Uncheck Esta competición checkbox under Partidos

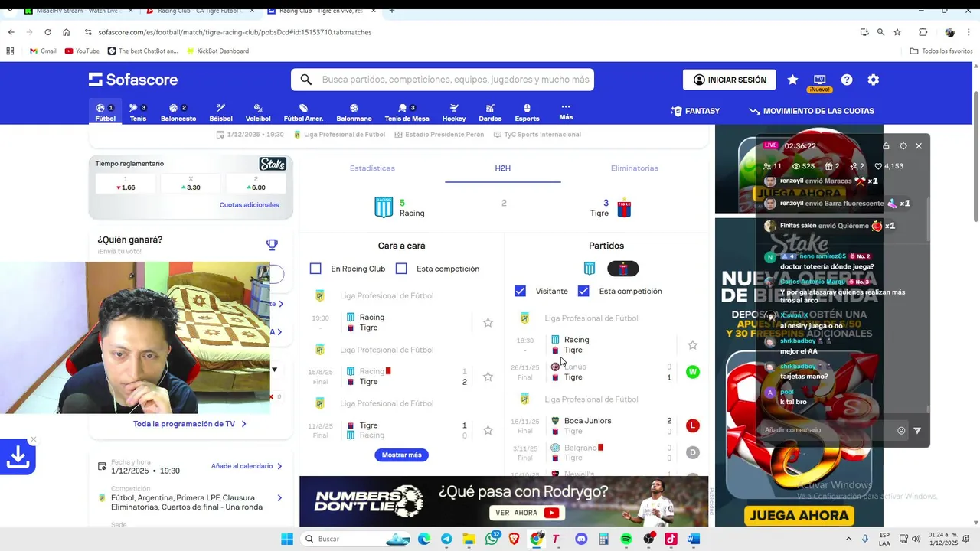[583, 291]
